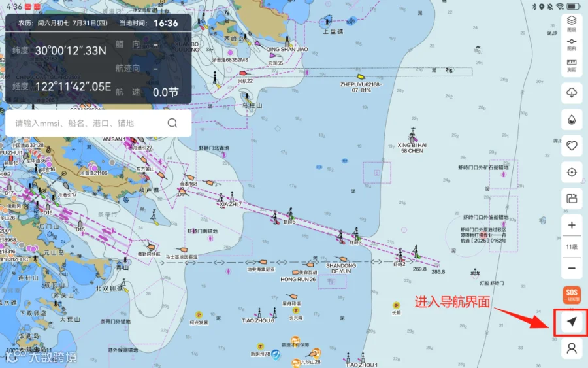Tap the 虾峙门北锚地 anchorage symbol
The image size is (588, 368).
(224, 154)
